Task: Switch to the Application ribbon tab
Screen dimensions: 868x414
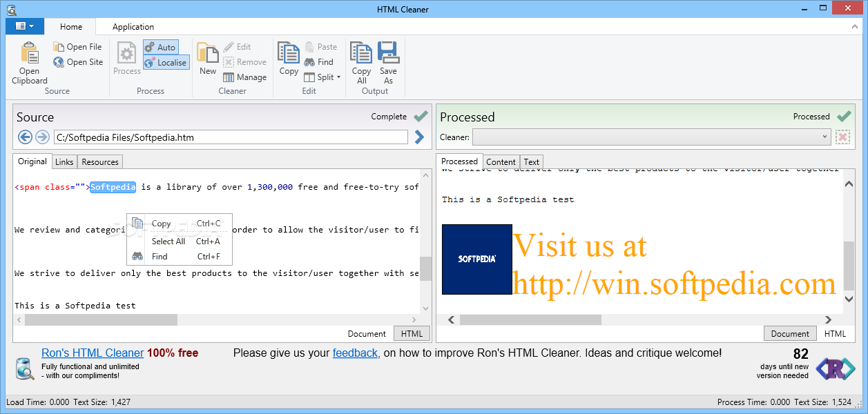Action: 133,27
